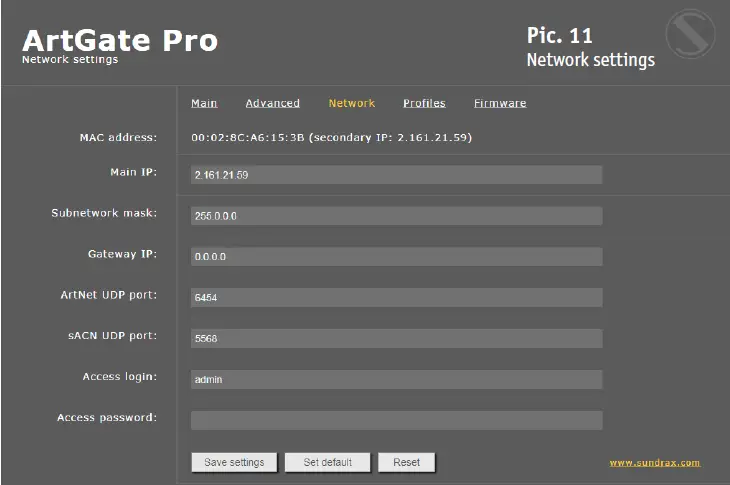Click the Reset button
Screen dimensions: 730x485
click(x=406, y=462)
